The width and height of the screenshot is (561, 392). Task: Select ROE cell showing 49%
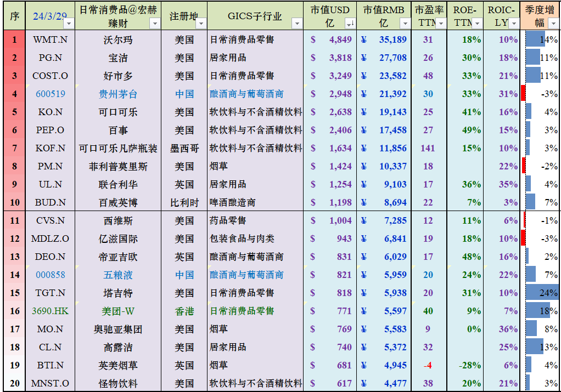click(x=465, y=130)
